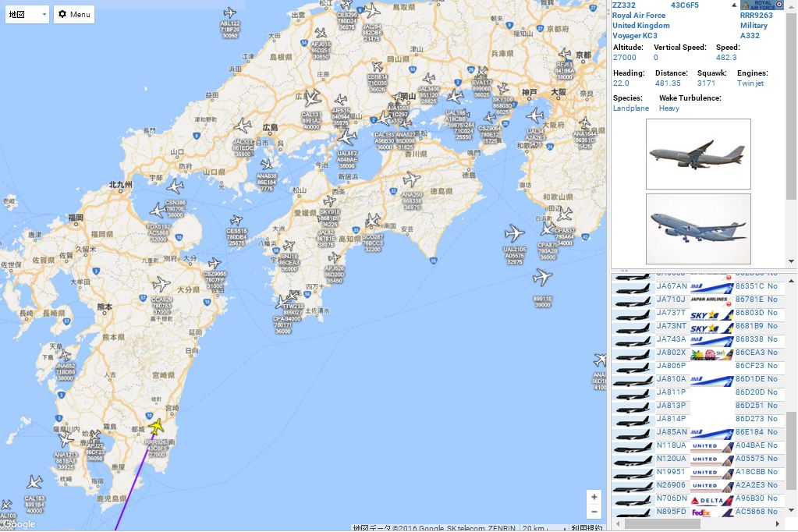Select the FDX5192 aircraft marker

(x=158, y=211)
